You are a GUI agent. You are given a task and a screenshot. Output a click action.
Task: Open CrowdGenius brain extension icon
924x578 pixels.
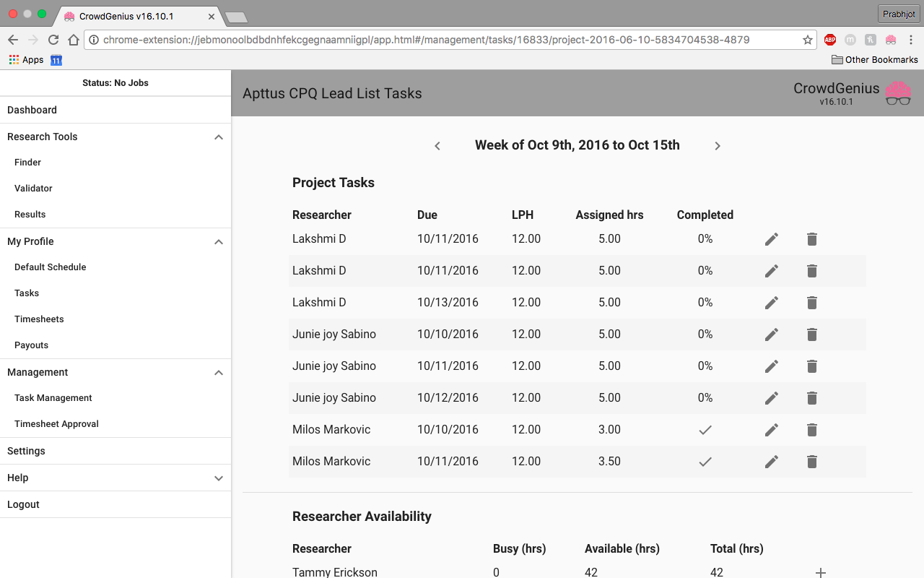coord(891,40)
